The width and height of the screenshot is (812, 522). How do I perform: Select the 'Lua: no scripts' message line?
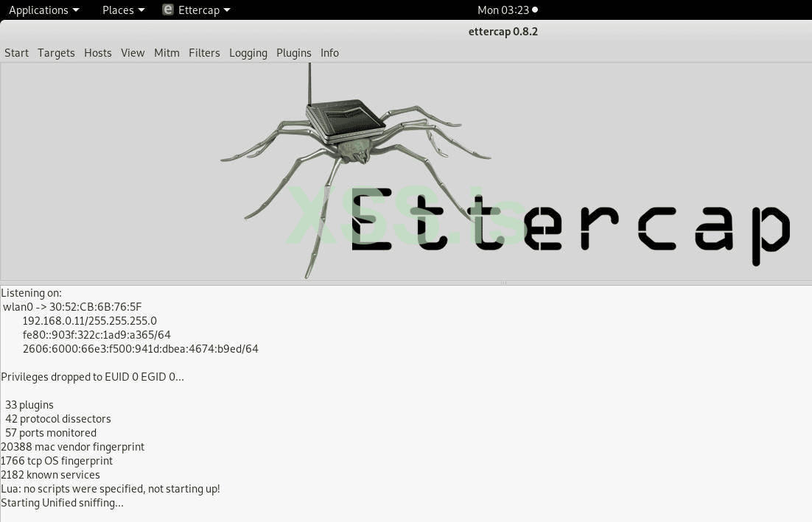[x=111, y=488]
